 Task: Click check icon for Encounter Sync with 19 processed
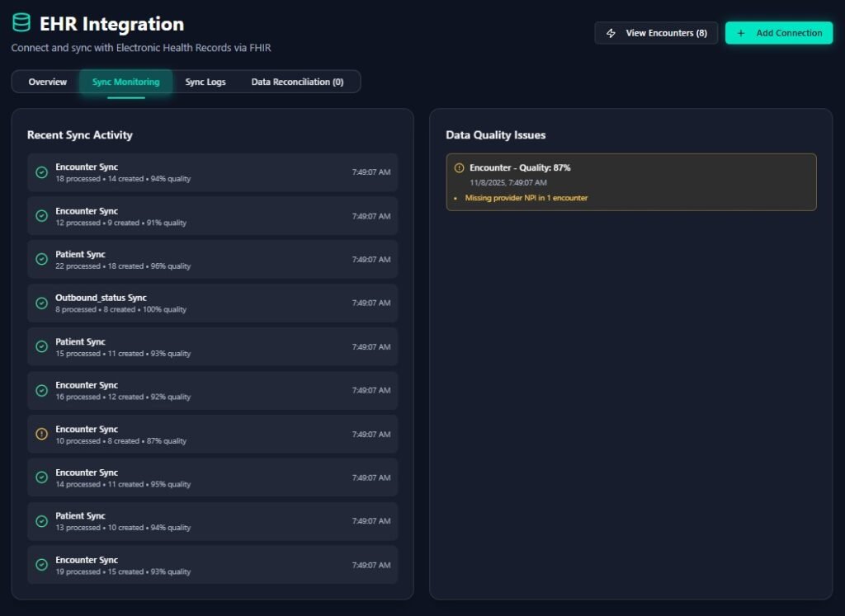(42, 565)
